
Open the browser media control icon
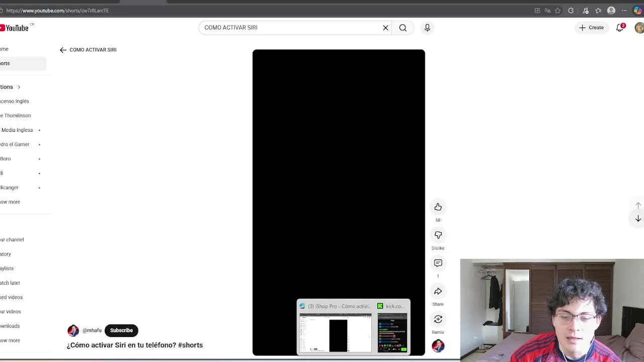(586, 11)
